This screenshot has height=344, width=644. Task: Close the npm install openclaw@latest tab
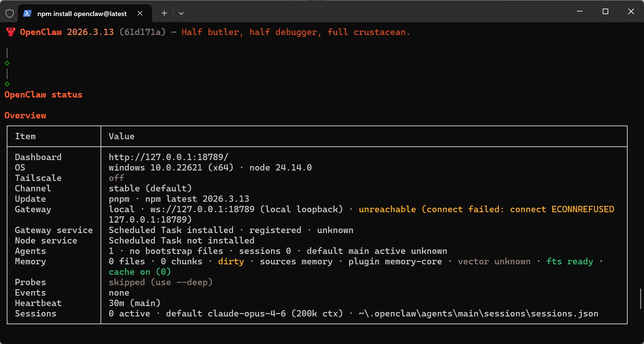(140, 13)
